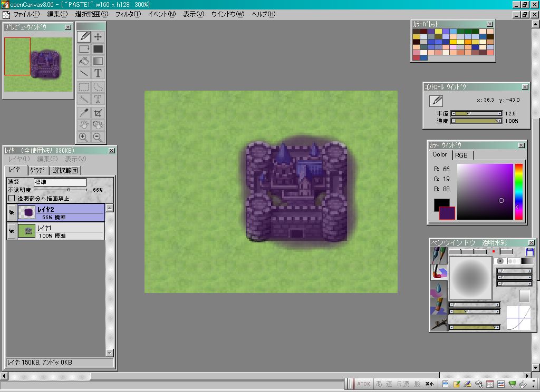This screenshot has height=392, width=540.
Task: Open the イベント(N) menu
Action: coord(162,14)
